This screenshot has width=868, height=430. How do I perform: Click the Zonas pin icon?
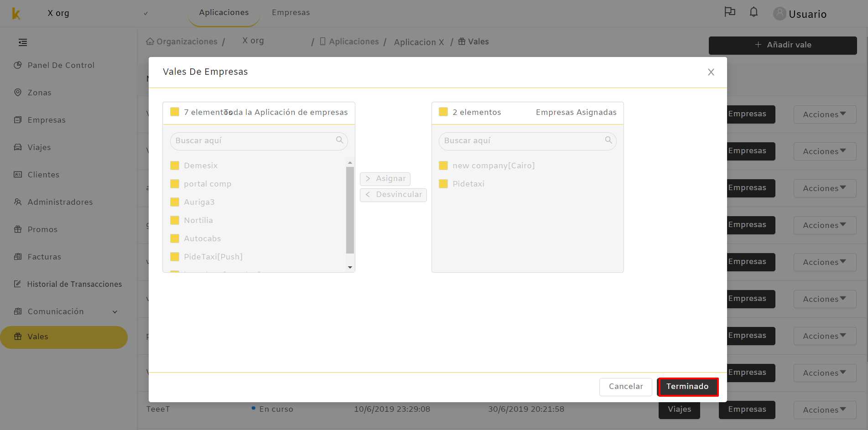[x=18, y=93]
